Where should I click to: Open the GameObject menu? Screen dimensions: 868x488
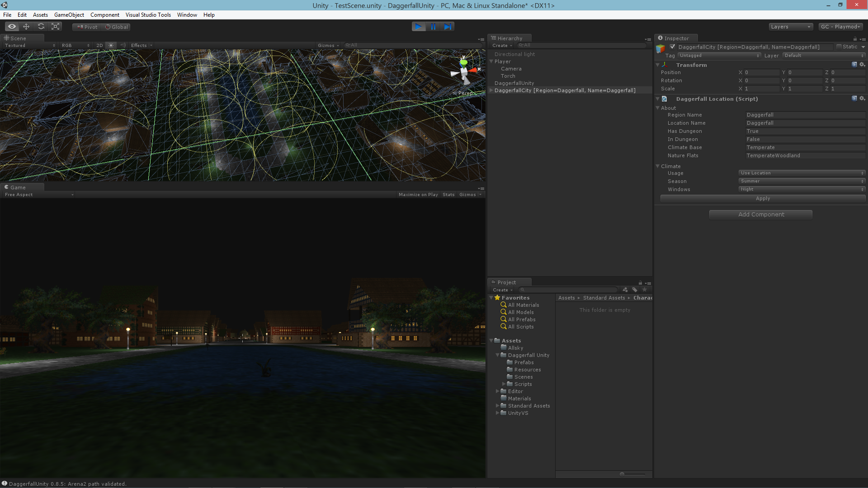[x=69, y=15]
